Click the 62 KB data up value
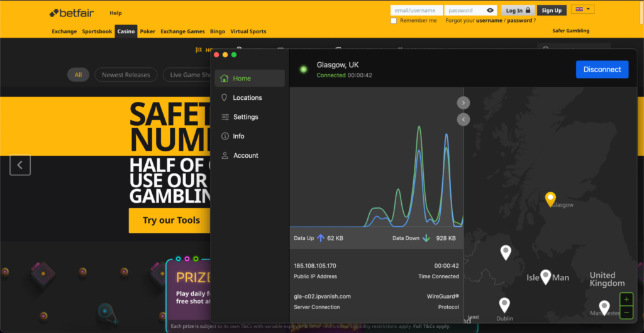Image resolution: width=644 pixels, height=333 pixels. pos(335,238)
